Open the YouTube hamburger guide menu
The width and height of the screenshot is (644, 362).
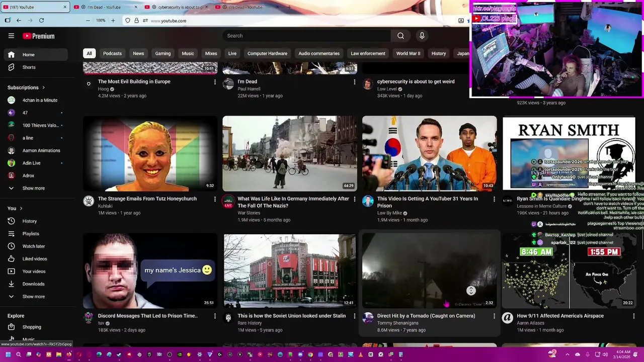[11, 36]
